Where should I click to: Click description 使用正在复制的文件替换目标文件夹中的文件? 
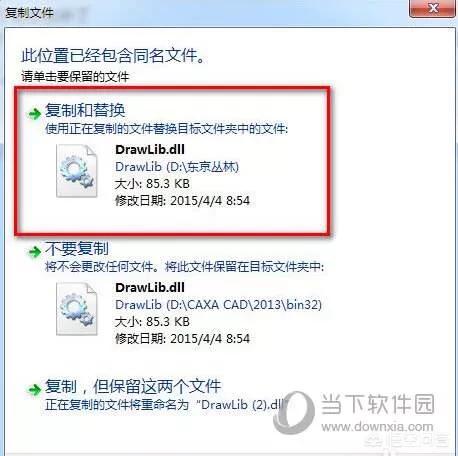tap(167, 129)
